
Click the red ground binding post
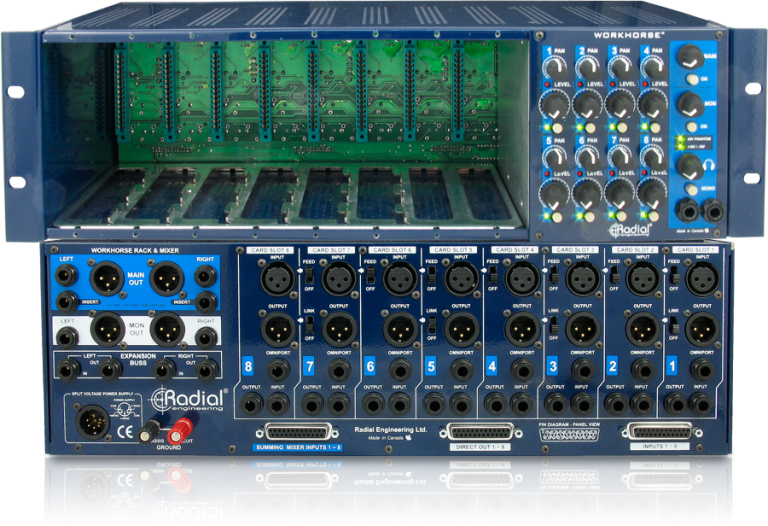click(x=183, y=430)
